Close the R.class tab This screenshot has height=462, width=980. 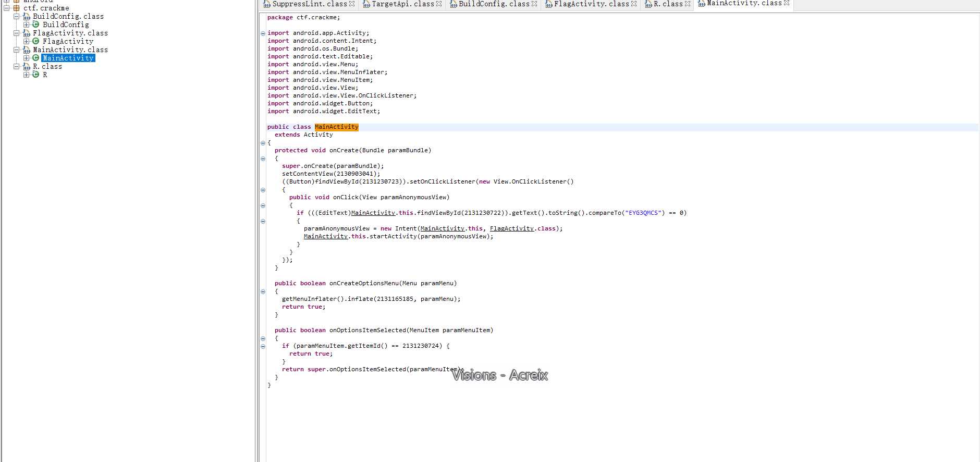click(688, 4)
